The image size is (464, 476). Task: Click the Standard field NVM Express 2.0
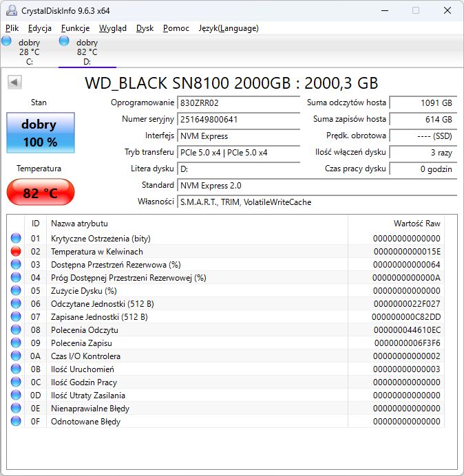point(317,186)
